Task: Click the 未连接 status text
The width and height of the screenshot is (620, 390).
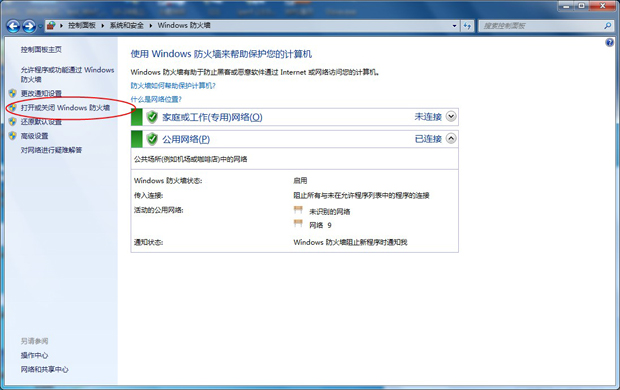Action: click(x=428, y=117)
